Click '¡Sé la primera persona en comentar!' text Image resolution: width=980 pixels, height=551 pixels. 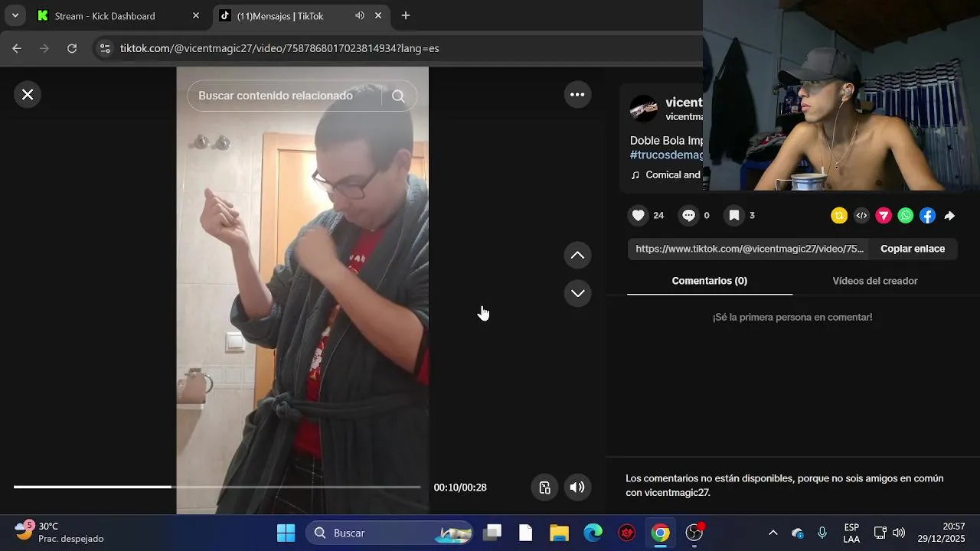pyautogui.click(x=792, y=317)
